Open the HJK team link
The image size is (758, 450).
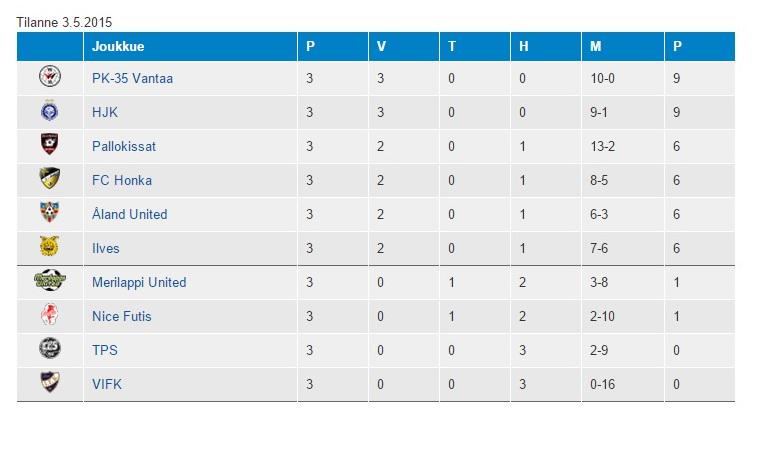pyautogui.click(x=105, y=112)
